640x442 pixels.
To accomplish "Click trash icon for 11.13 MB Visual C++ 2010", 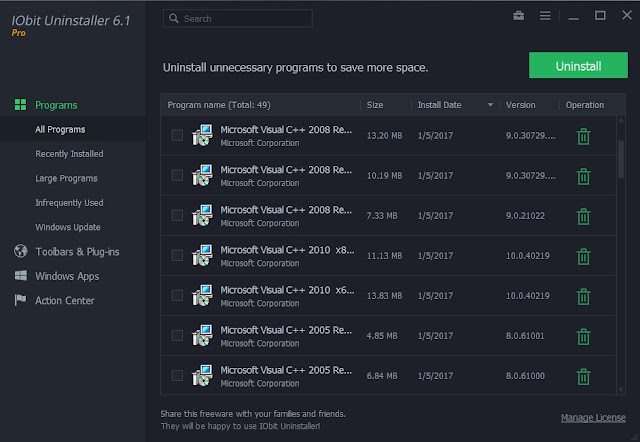I will pos(583,256).
